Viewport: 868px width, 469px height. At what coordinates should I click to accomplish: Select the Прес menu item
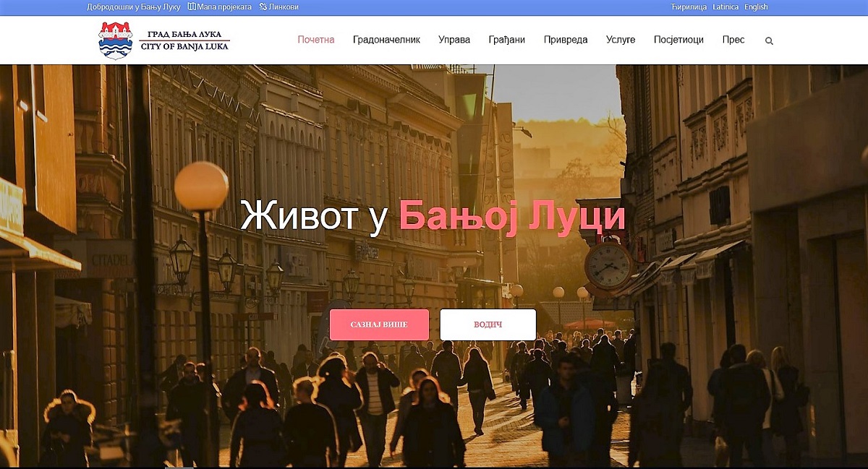point(733,40)
